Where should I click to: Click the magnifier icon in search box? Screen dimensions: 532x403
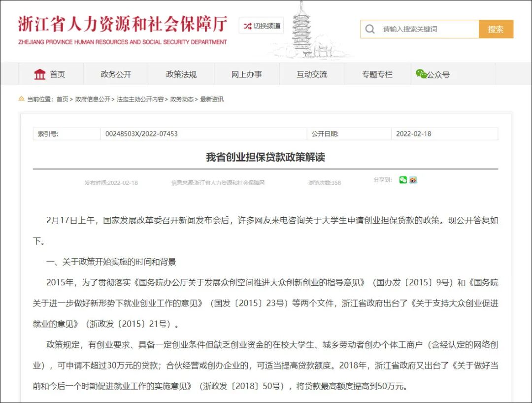(x=370, y=29)
